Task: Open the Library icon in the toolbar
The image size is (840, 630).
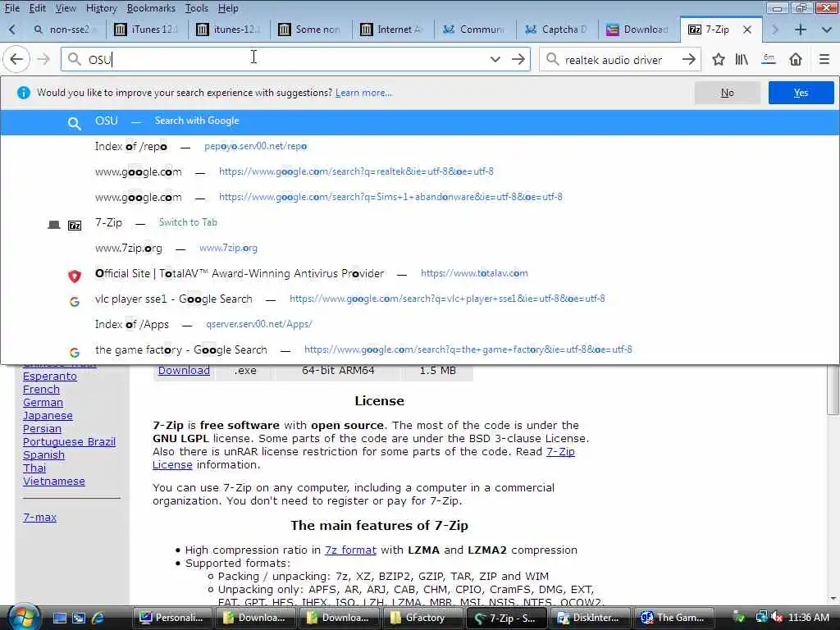Action: click(742, 59)
